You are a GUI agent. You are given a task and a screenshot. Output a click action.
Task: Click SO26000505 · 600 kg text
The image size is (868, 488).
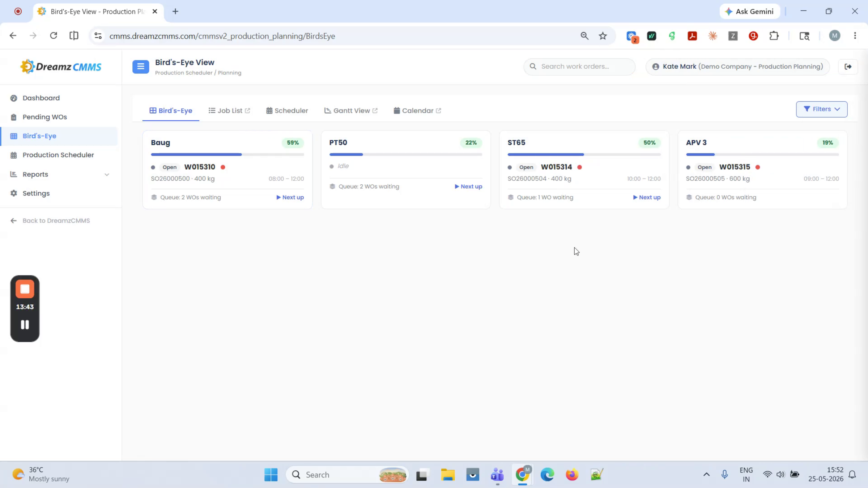coord(718,179)
